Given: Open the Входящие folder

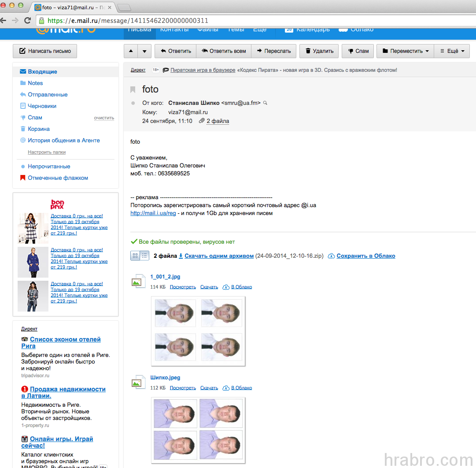Looking at the screenshot, I should 42,71.
